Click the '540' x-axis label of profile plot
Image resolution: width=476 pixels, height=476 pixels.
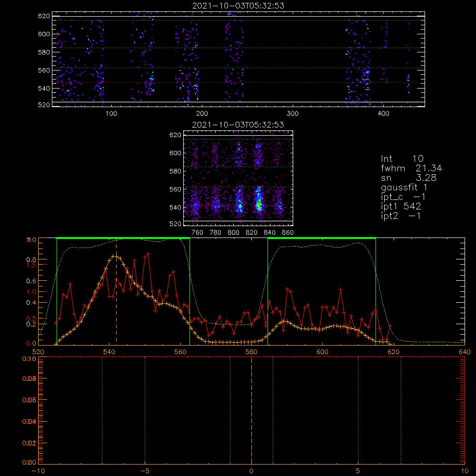pos(109,352)
